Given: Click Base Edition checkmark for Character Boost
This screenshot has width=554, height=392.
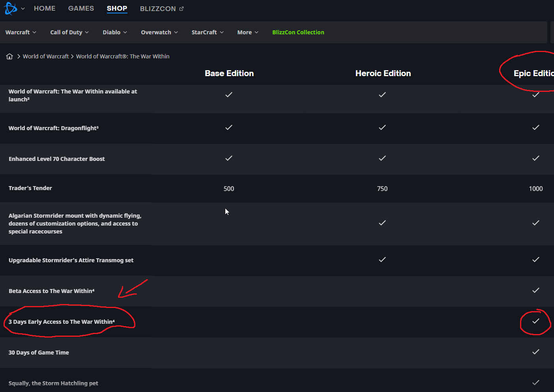Looking at the screenshot, I should tap(229, 158).
